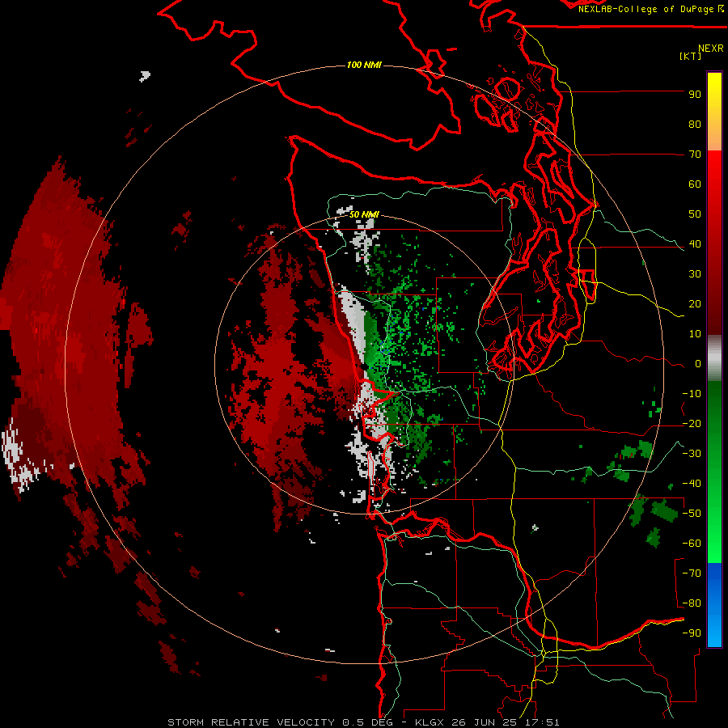This screenshot has width=728, height=728.
Task: Click the 0 value on the legend
Action: click(x=698, y=364)
